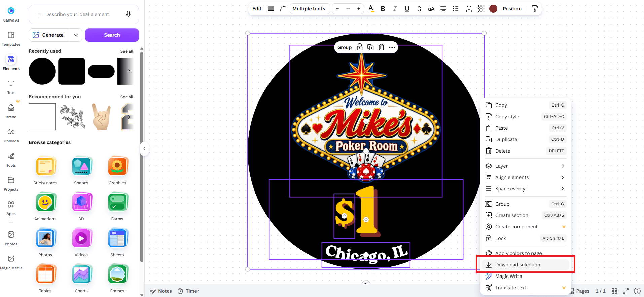The height and width of the screenshot is (297, 644).
Task: Click the lock icon on the Group toolbar
Action: point(360,47)
